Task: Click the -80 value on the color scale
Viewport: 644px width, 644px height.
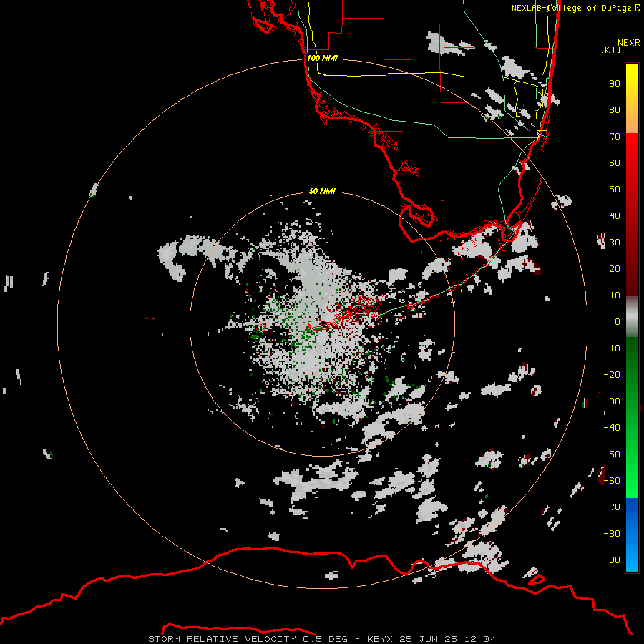Action: pyautogui.click(x=612, y=534)
